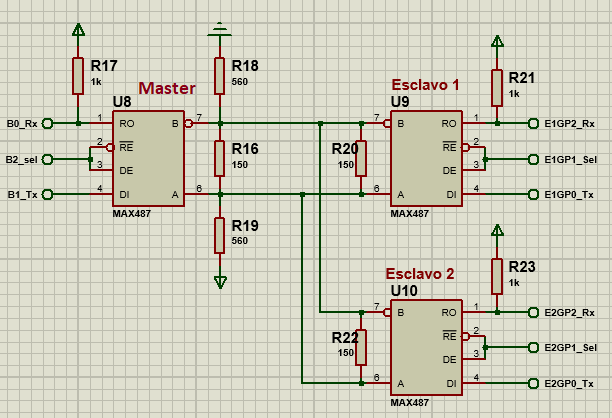The width and height of the screenshot is (612, 418).
Task: Click the R20 reference label
Action: (x=345, y=149)
